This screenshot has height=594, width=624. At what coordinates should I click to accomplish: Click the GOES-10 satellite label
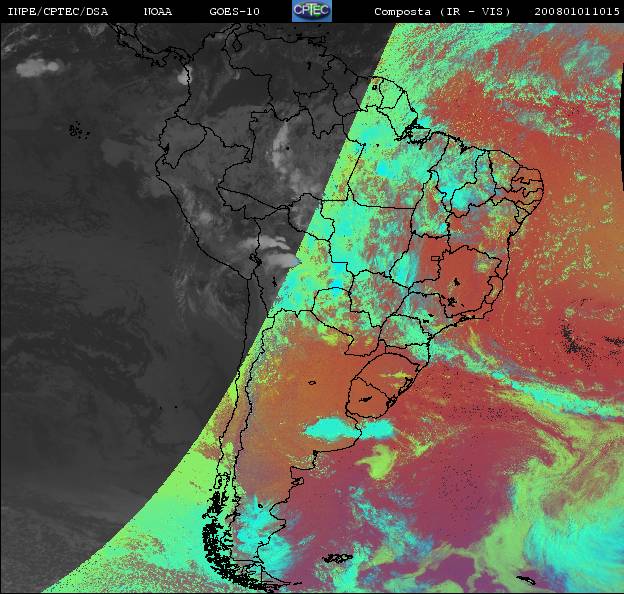point(234,12)
